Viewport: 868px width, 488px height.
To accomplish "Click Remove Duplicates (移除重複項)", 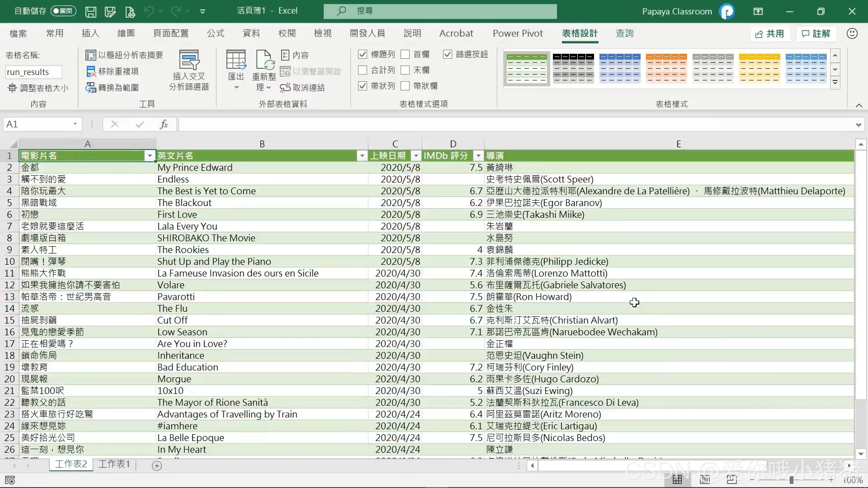I will pos(113,71).
